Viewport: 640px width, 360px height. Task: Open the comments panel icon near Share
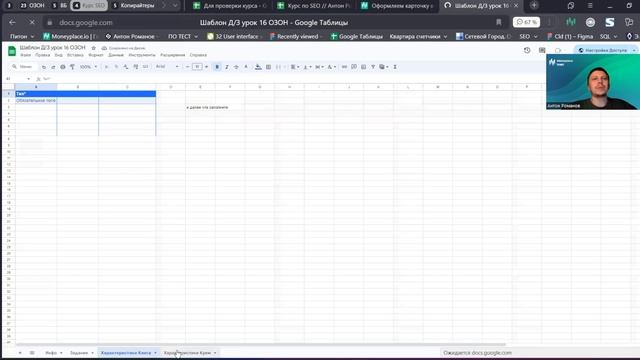click(542, 50)
